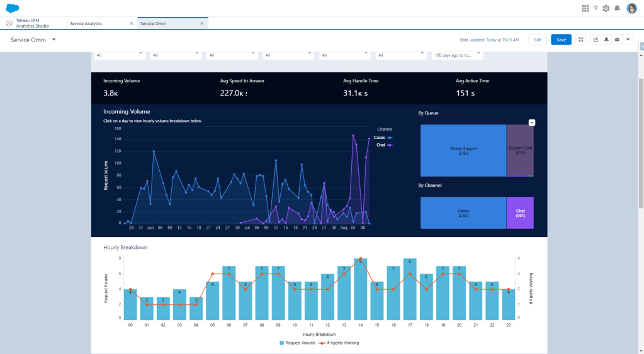Select the Global Support block in By Queue
The image size is (644, 354).
point(463,150)
